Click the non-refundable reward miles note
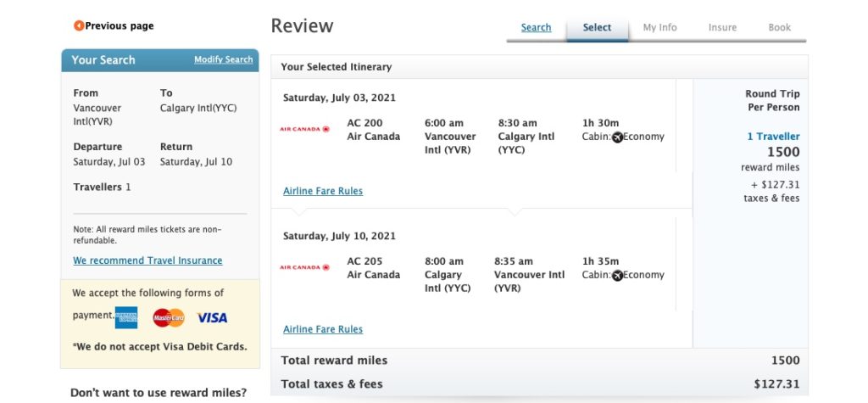This screenshot has width=868, height=403. point(147,235)
